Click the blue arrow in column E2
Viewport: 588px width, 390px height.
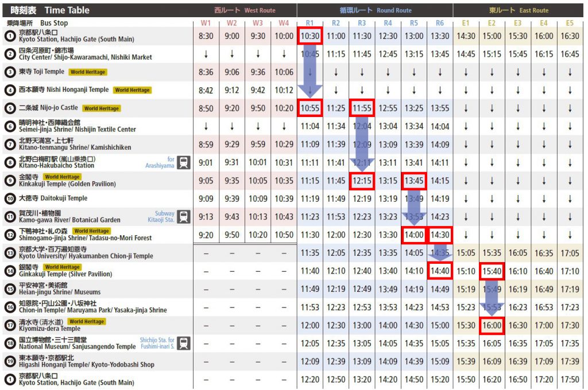pyautogui.click(x=491, y=298)
